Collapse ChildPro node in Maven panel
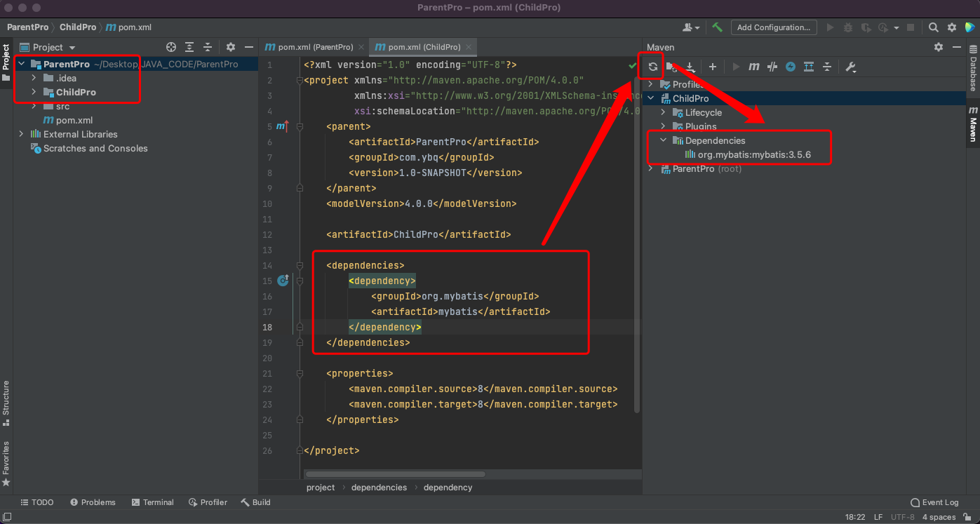This screenshot has height=524, width=980. 650,98
